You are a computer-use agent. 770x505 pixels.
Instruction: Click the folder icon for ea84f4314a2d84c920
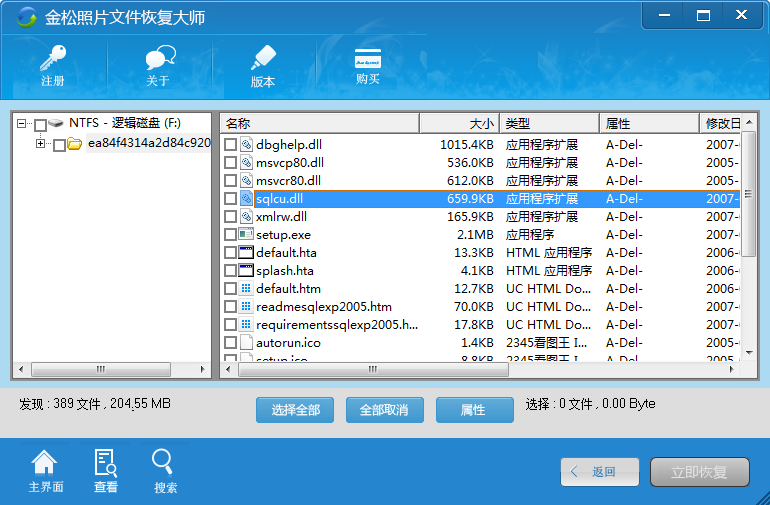click(x=75, y=143)
